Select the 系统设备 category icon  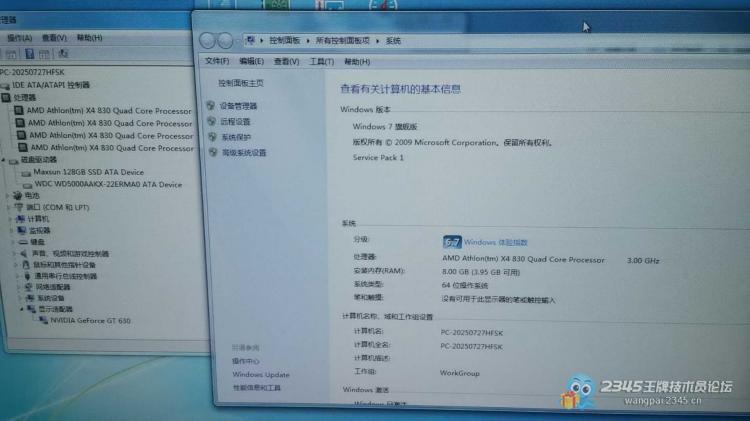[x=30, y=298]
